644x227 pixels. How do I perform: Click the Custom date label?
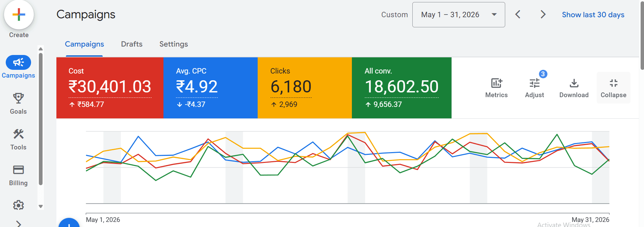394,15
